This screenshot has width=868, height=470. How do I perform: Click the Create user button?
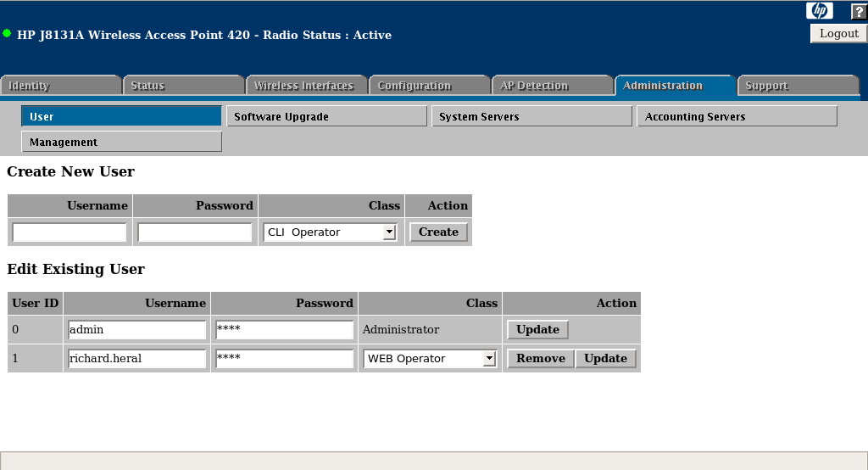[x=438, y=232]
